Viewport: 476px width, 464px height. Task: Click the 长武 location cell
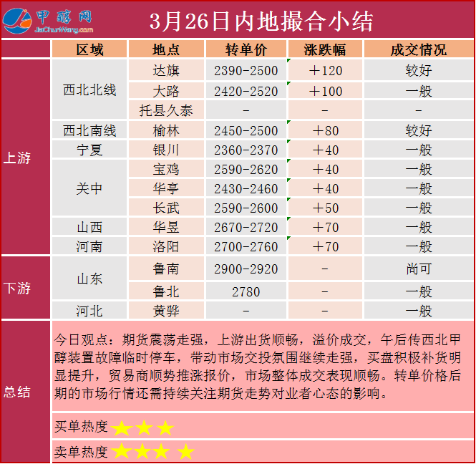[166, 208]
